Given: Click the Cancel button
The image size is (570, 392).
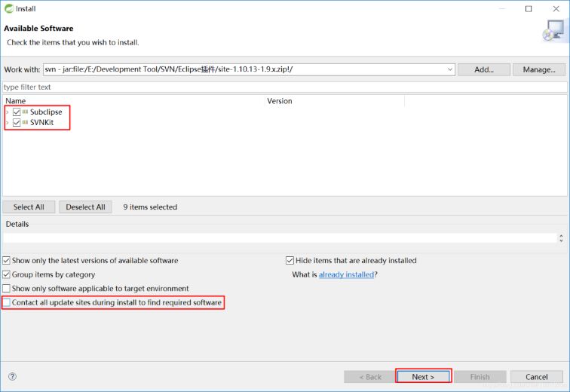Looking at the screenshot, I should [x=537, y=377].
